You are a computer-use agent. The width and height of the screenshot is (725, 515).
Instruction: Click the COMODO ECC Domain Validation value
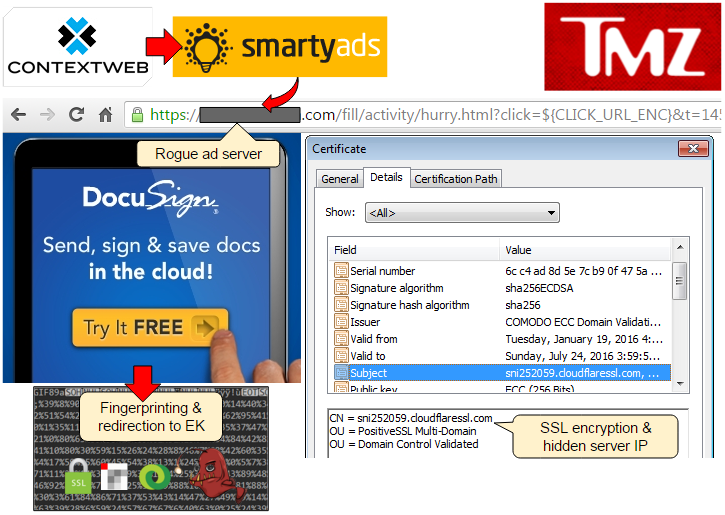pos(583,322)
